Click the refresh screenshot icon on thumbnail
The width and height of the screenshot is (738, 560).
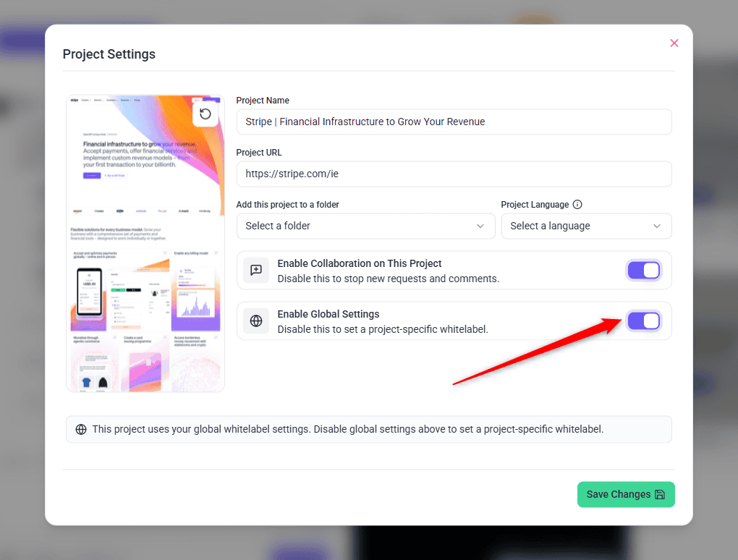pos(205,114)
